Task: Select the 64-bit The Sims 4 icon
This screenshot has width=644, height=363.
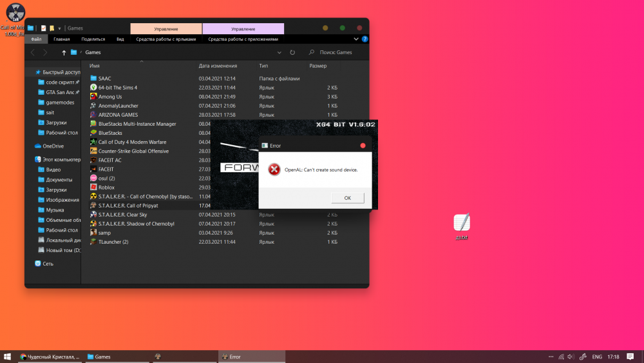Action: coord(93,88)
